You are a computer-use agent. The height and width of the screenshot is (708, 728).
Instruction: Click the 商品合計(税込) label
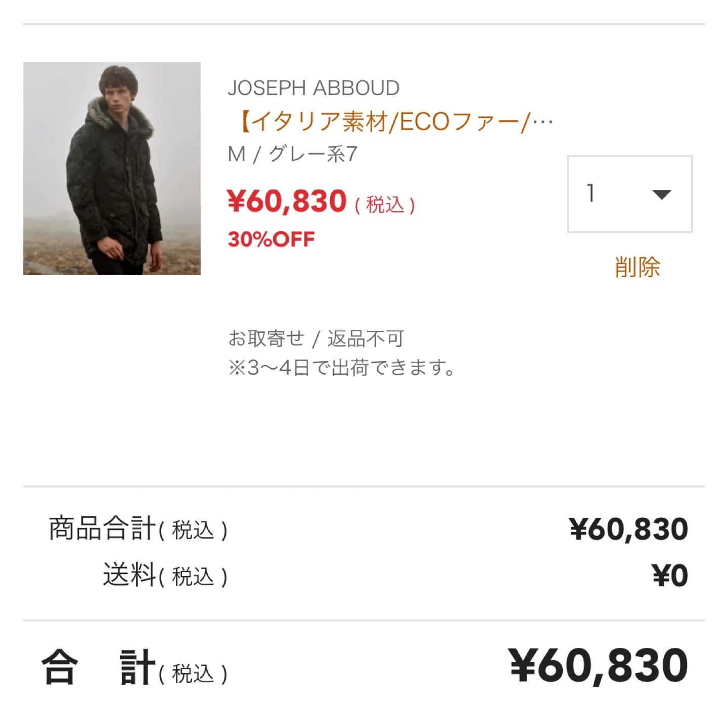pos(138,529)
